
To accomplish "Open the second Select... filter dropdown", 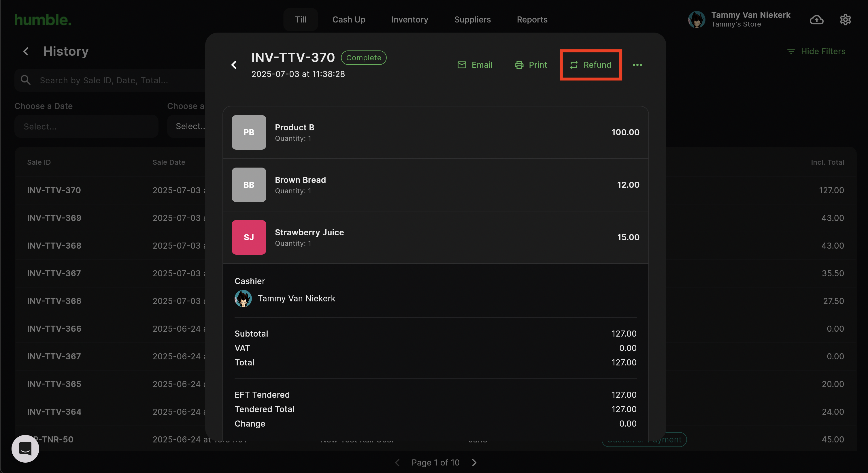I will [x=186, y=126].
